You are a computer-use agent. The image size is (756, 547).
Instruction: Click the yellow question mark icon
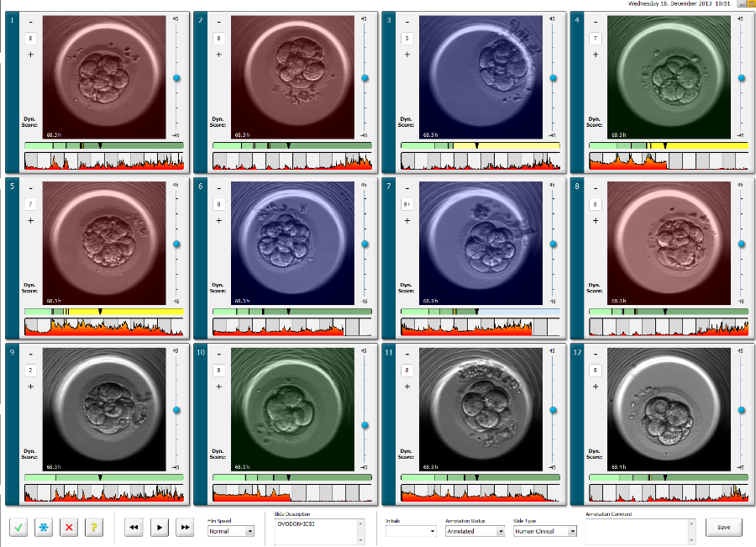tap(95, 528)
